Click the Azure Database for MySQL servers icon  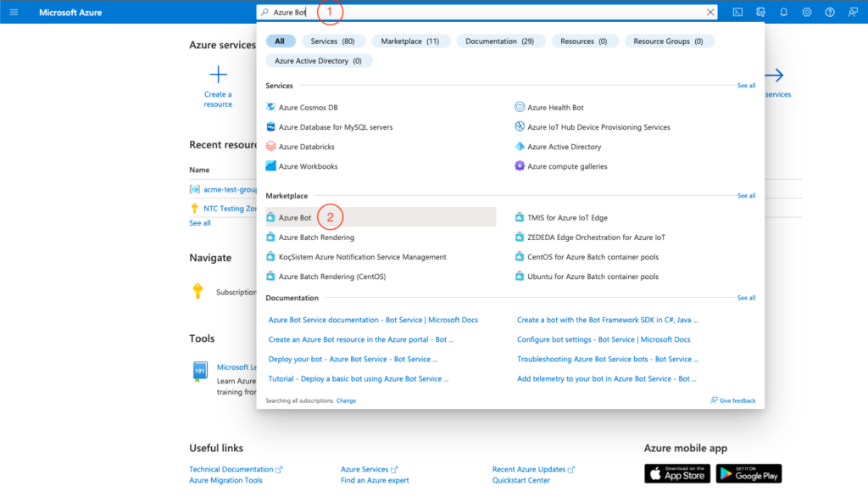point(270,127)
